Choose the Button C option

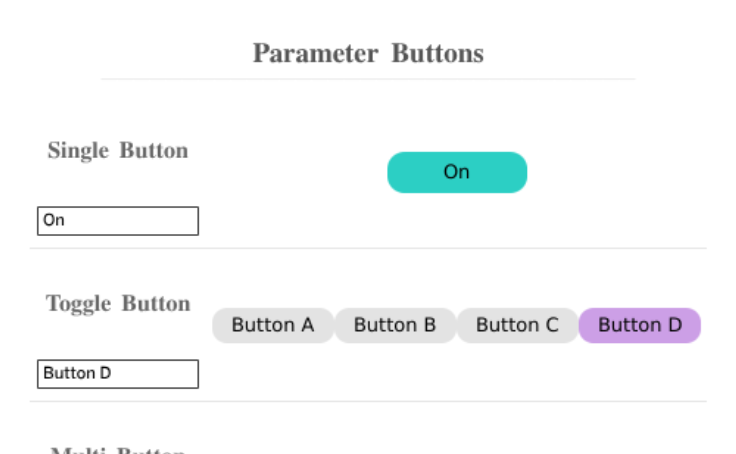(517, 325)
